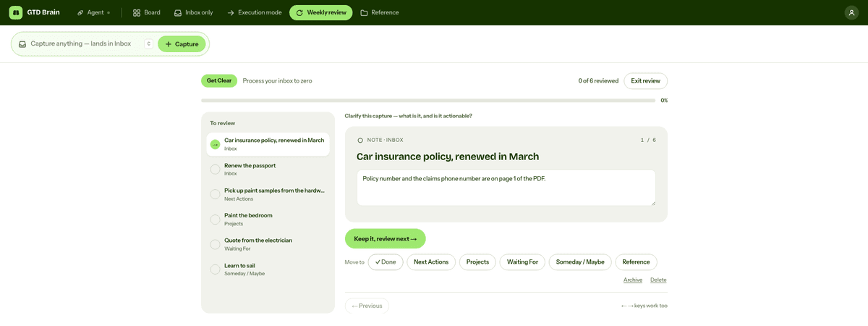Select the Learn to sail item
868x326 pixels.
(x=268, y=269)
